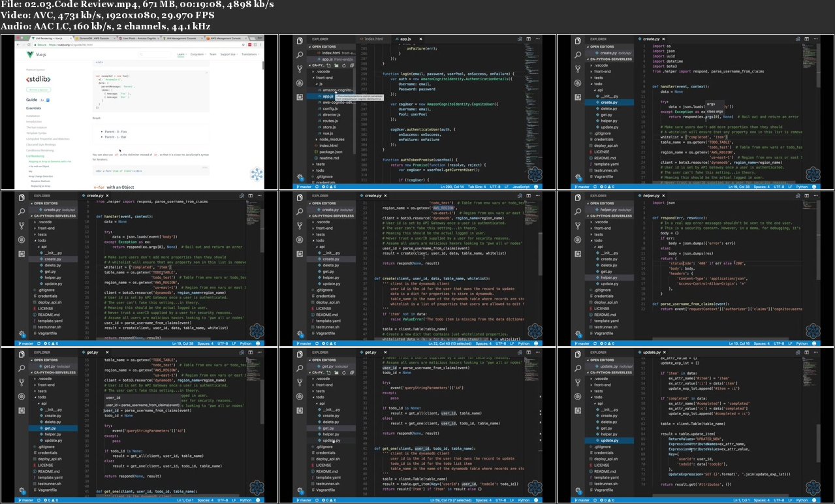Screen dimensions: 835x504
Task: Open Search in the app.js frame's activity bar
Action: coord(300,54)
